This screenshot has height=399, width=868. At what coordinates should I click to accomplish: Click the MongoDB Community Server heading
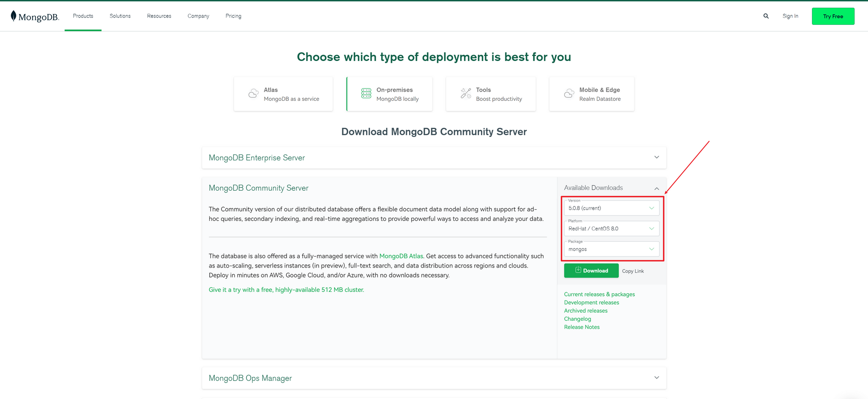tap(259, 188)
